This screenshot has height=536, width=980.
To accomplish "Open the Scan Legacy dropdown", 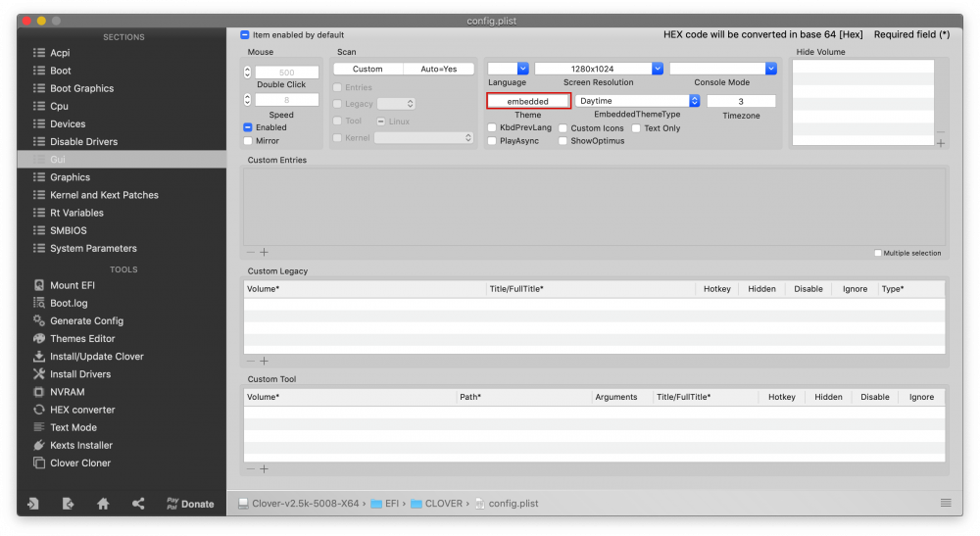I will (396, 104).
